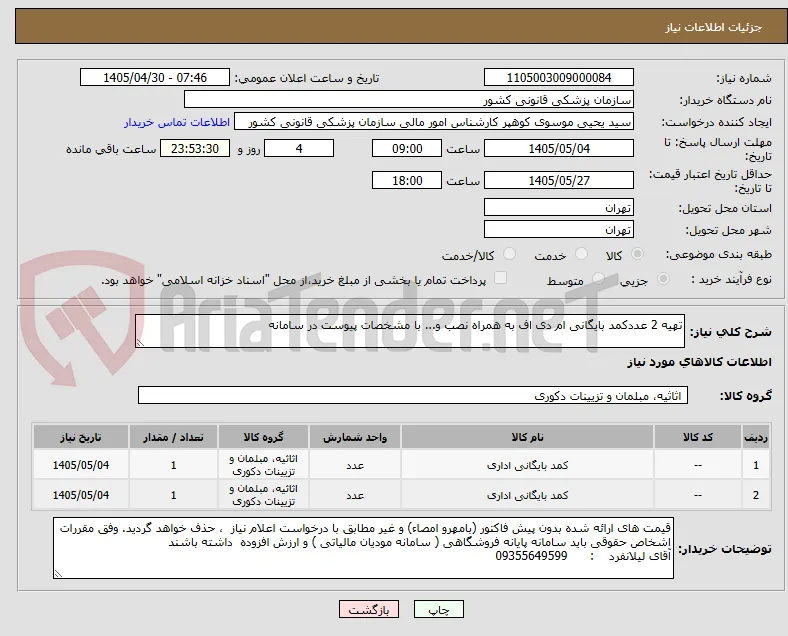Image resolution: width=788 pixels, height=636 pixels.
Task: Click the goods group cell in row 2
Action: (263, 495)
